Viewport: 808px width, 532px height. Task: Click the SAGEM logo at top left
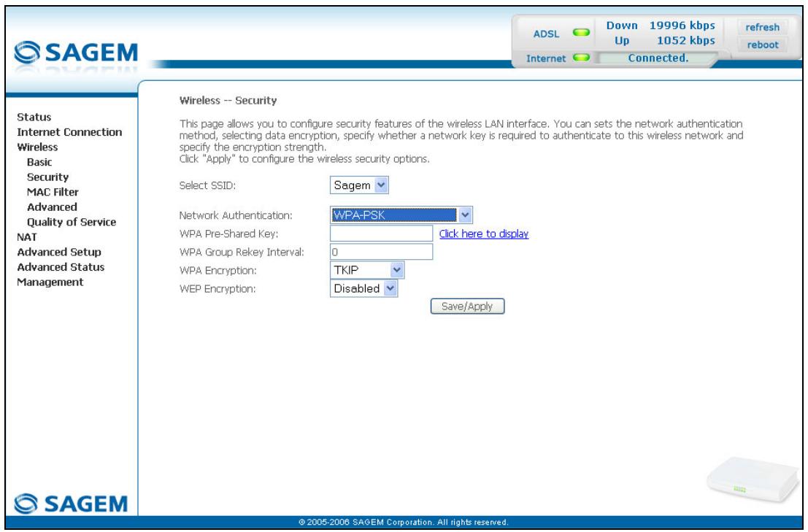[x=76, y=53]
